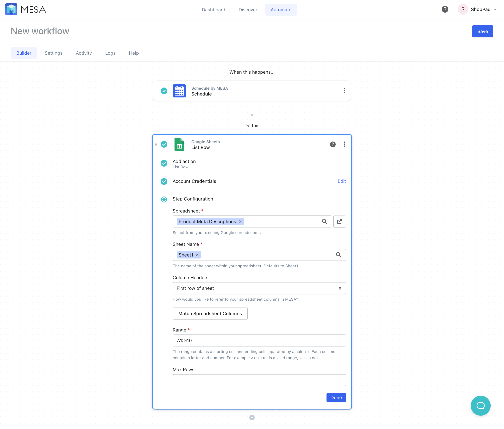
Task: Open the spreadsheet in a new window
Action: (339, 221)
